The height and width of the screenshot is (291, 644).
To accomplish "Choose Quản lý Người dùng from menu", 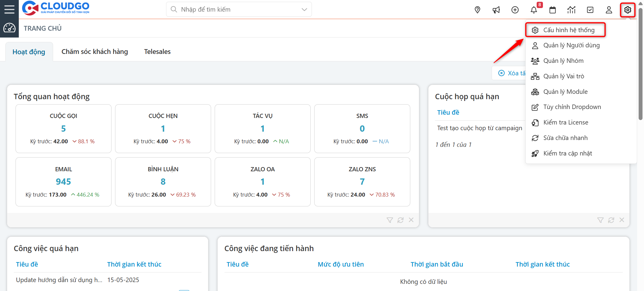I will [571, 45].
